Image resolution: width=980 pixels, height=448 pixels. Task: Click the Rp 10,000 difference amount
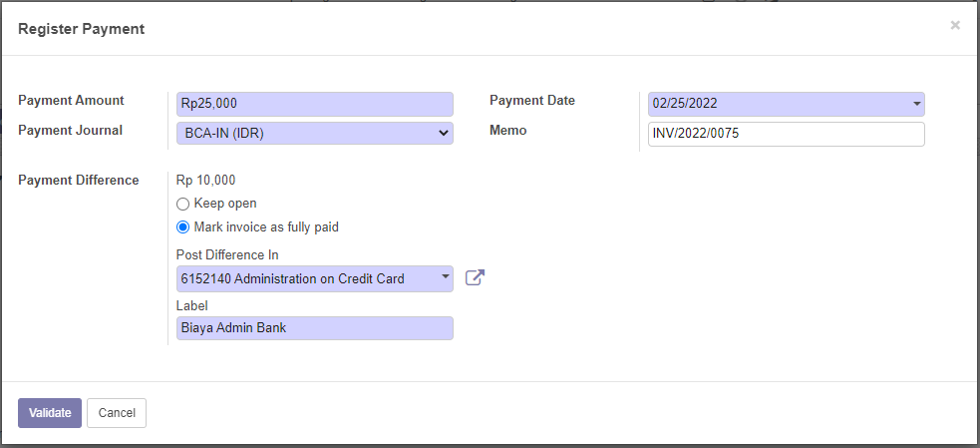pyautogui.click(x=206, y=181)
